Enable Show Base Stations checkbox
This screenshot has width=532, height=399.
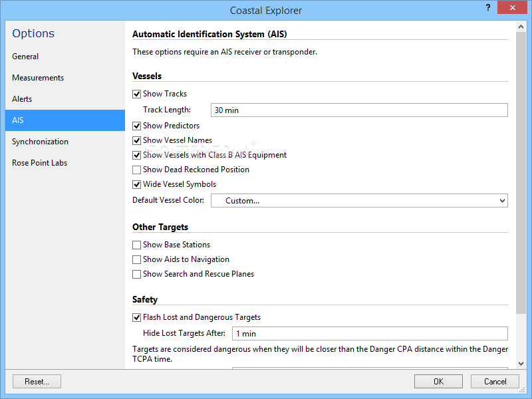coord(137,245)
